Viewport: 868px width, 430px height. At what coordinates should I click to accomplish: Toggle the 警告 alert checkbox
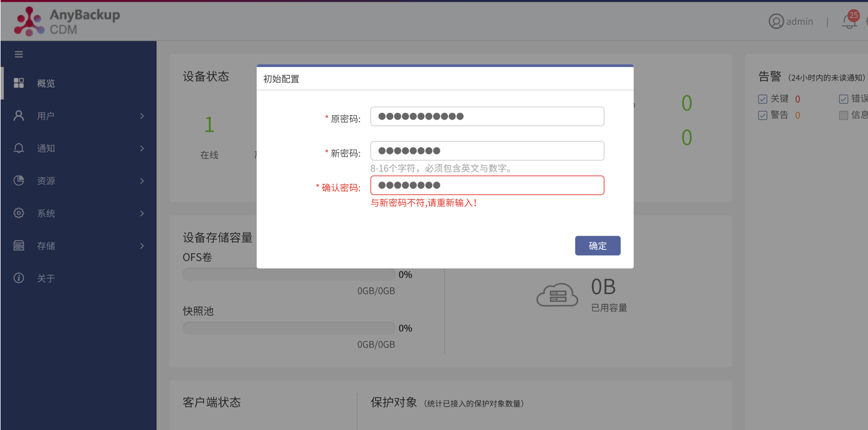[762, 115]
